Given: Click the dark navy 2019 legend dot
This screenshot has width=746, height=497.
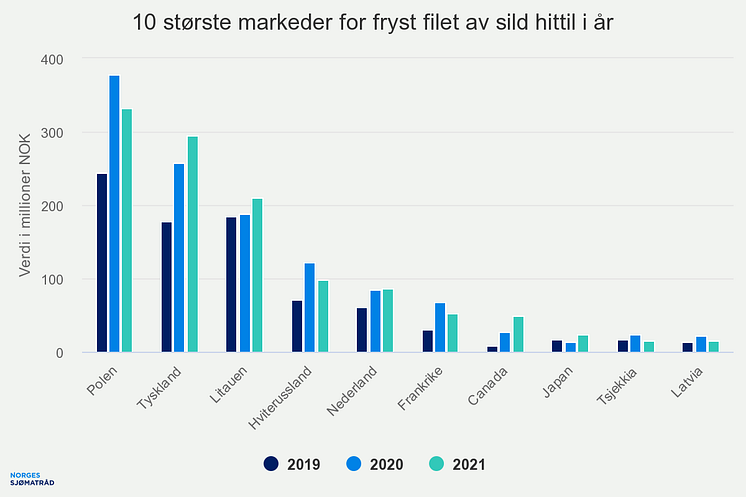Looking at the screenshot, I should coord(271,464).
